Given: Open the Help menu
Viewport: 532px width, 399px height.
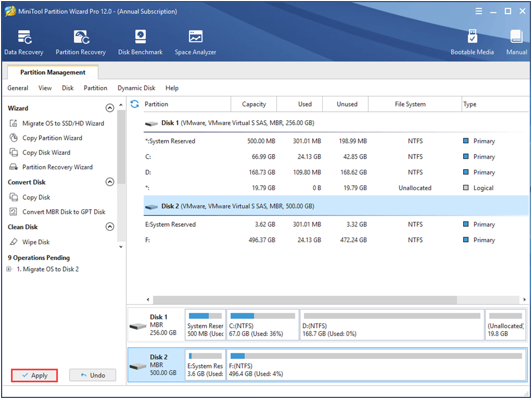Looking at the screenshot, I should point(172,88).
